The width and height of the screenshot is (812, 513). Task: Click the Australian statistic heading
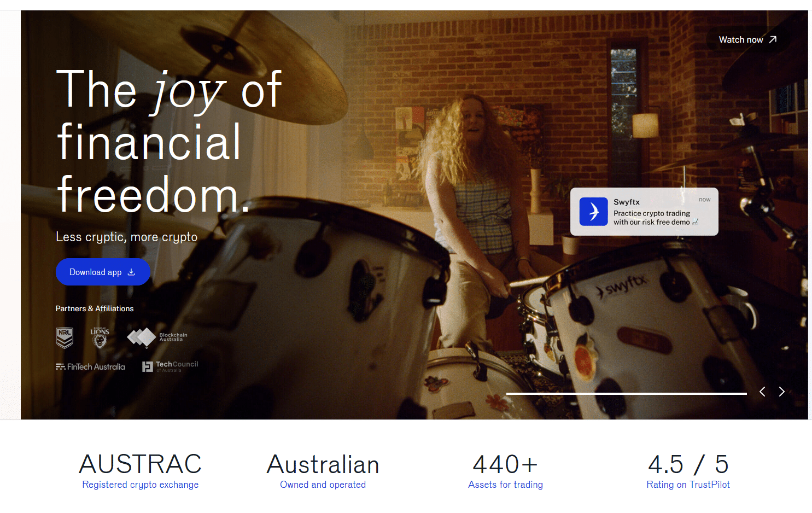tap(323, 464)
